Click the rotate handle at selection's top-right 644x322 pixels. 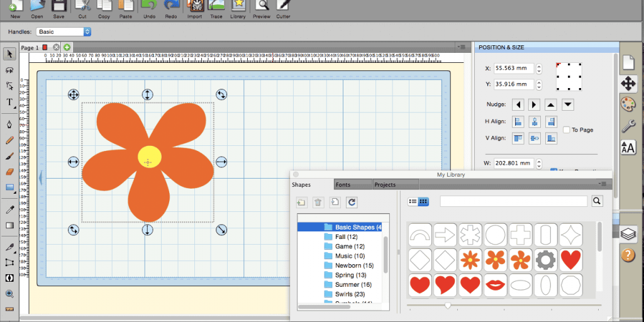[x=221, y=94]
